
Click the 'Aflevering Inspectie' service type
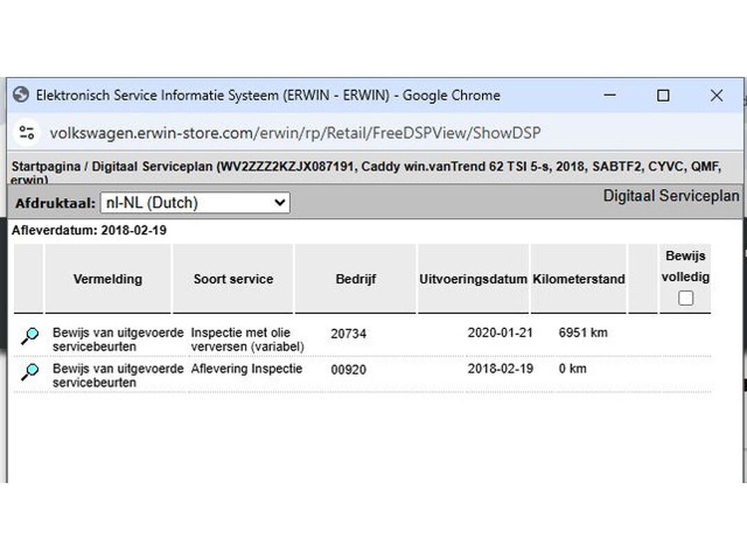click(246, 368)
